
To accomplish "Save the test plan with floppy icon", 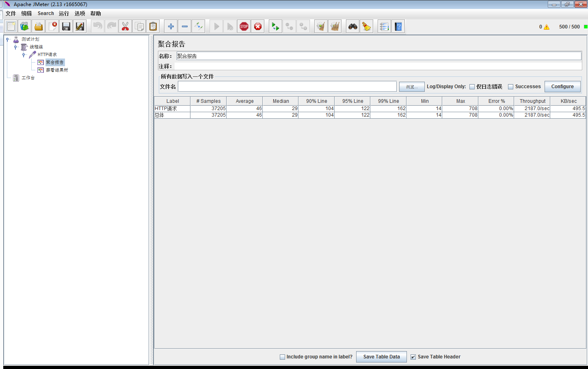I will click(66, 26).
